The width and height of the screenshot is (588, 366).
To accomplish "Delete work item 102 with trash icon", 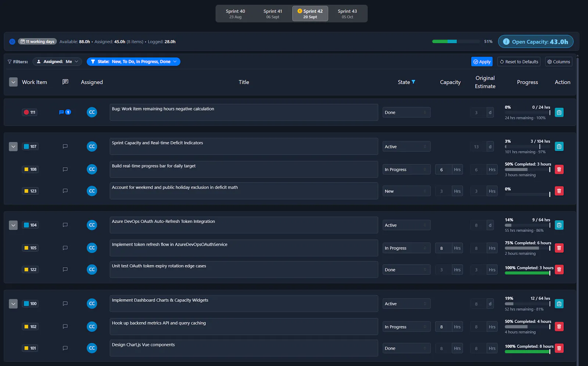I will coord(559,327).
